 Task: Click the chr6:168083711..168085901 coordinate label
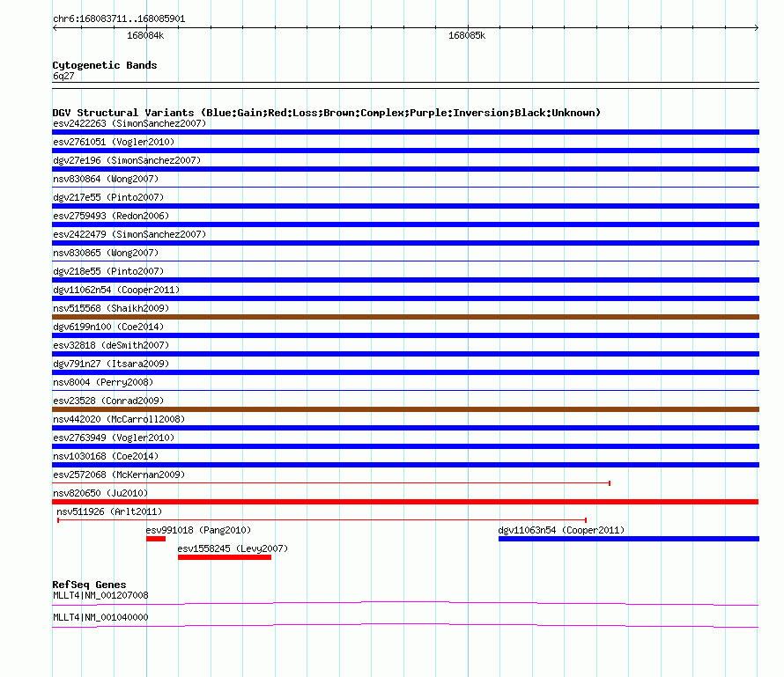click(119, 18)
